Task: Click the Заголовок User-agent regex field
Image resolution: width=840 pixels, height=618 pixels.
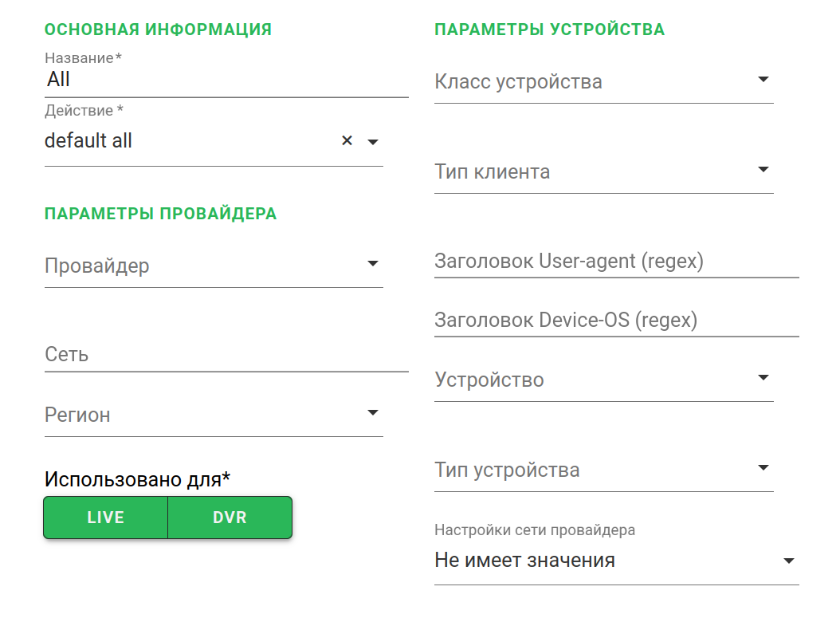Action: pos(616,262)
